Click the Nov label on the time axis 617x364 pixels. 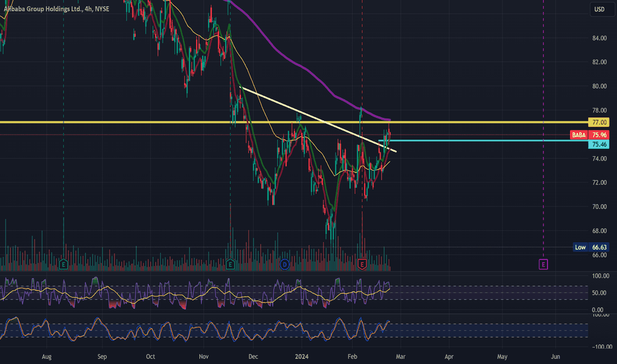(x=203, y=357)
